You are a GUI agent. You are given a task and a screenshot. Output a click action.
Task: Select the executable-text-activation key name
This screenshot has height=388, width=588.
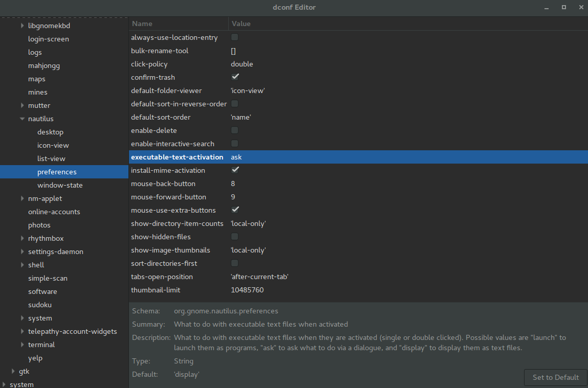pos(177,157)
